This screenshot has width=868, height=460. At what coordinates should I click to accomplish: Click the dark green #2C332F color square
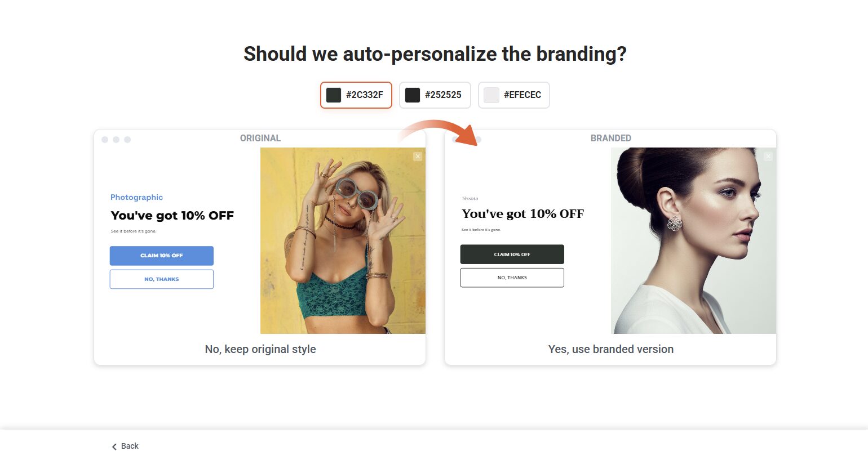click(x=334, y=95)
